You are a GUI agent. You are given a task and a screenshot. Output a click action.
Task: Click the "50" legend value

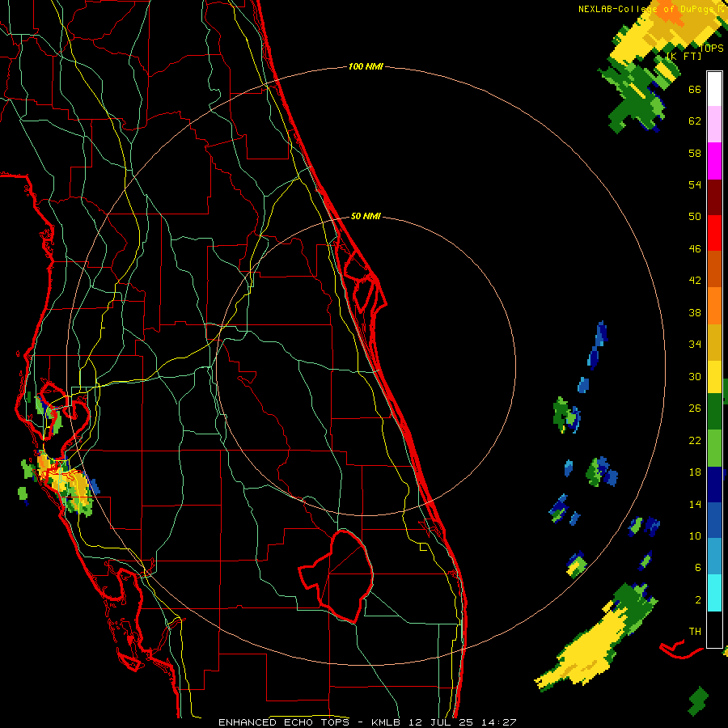pos(695,217)
